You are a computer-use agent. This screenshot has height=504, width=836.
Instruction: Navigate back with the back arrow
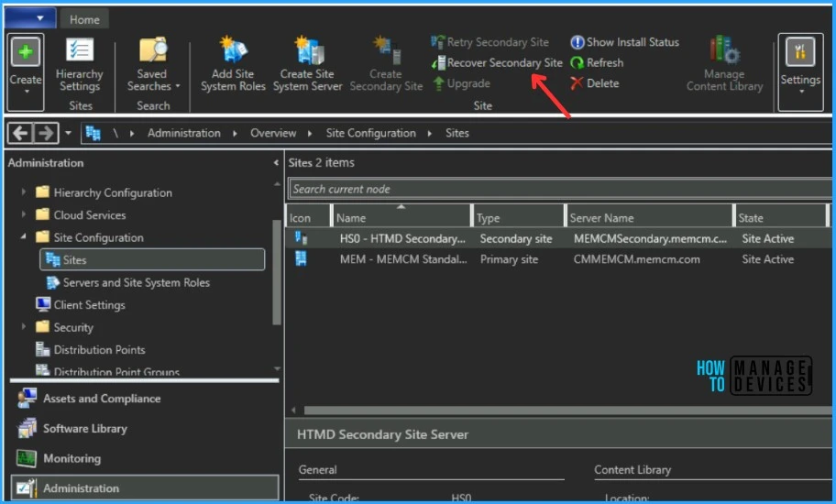pyautogui.click(x=20, y=133)
